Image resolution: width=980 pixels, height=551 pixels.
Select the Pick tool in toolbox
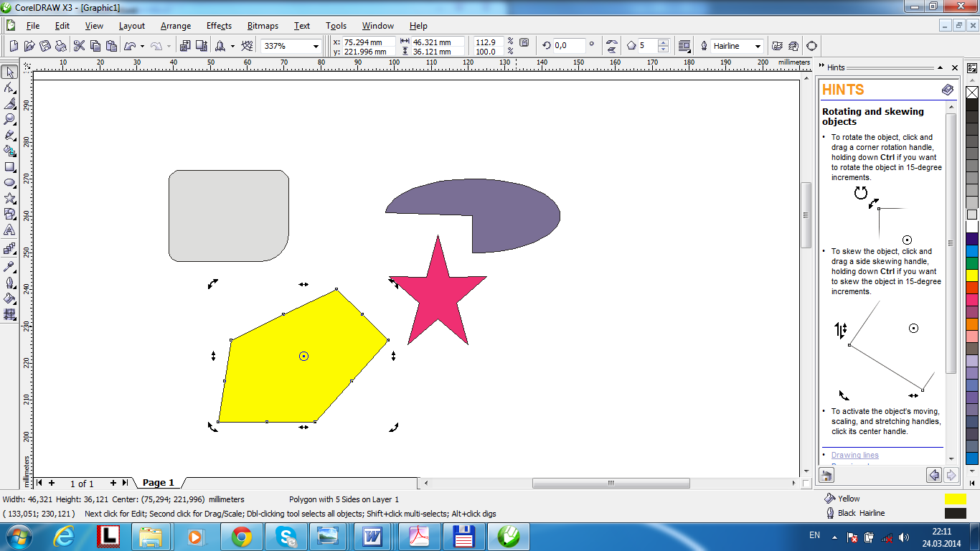pyautogui.click(x=10, y=72)
